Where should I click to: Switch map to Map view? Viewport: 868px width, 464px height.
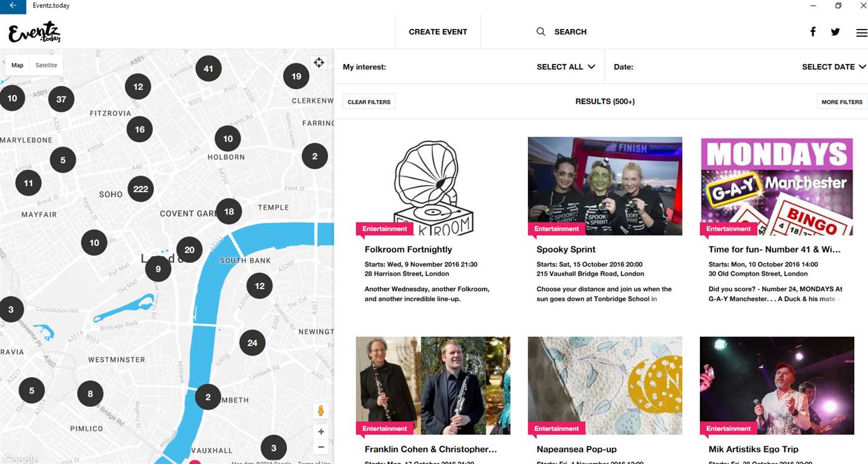click(17, 65)
